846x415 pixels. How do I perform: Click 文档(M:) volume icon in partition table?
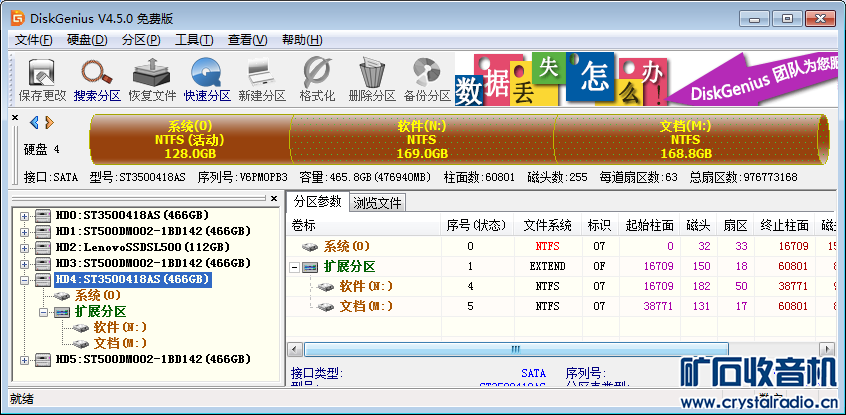point(326,307)
